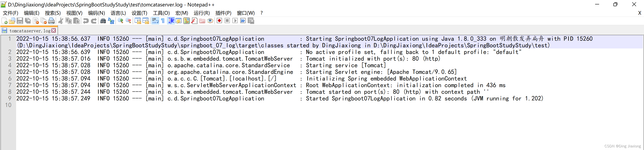This screenshot has width=644, height=150.
Task: Click "o.apache.catalina.core.StandardService" logger text
Action: coord(228,65)
